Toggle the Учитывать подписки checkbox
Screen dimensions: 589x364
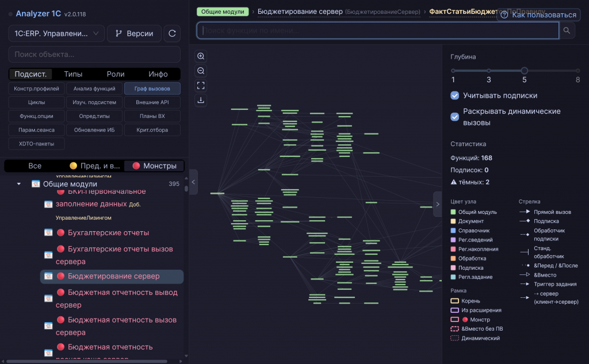[454, 95]
